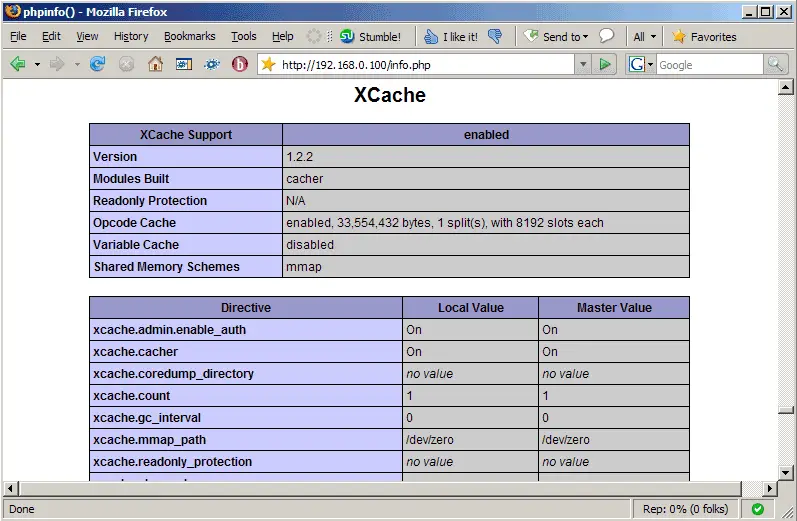This screenshot has width=797, height=521.
Task: Click the 'disabled' Variable Cache value
Action: pos(310,244)
